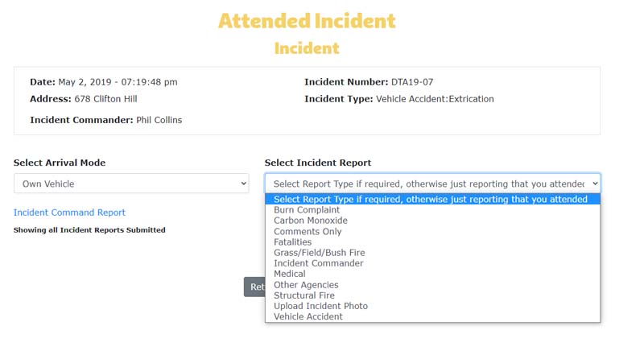644x355 pixels.
Task: Select the highlighted default report type option
Action: 431,200
